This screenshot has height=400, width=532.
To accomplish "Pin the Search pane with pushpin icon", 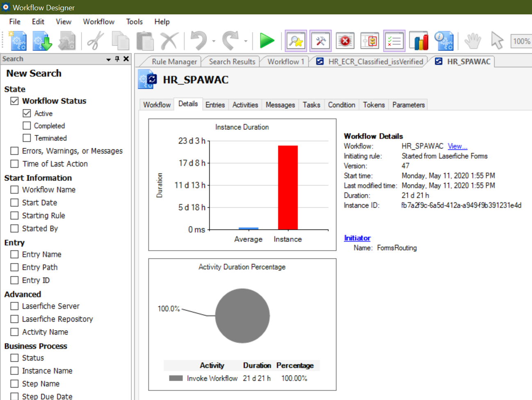I will 117,59.
